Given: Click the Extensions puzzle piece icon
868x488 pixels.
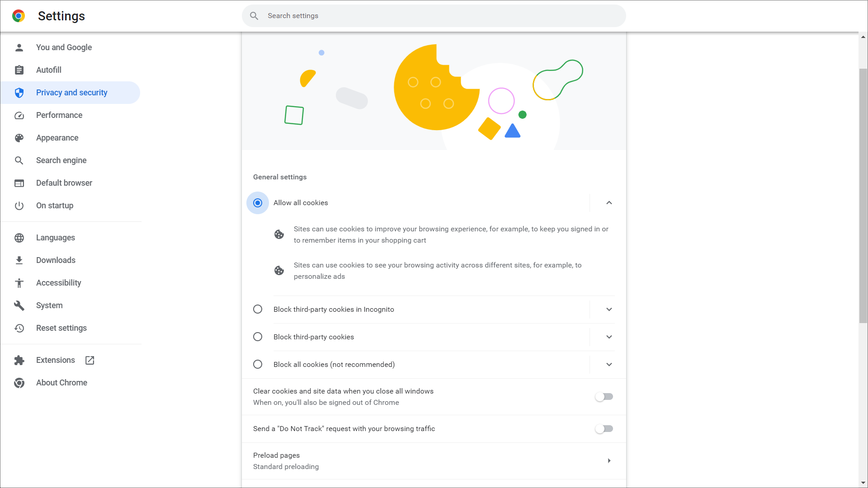Looking at the screenshot, I should click(x=19, y=360).
